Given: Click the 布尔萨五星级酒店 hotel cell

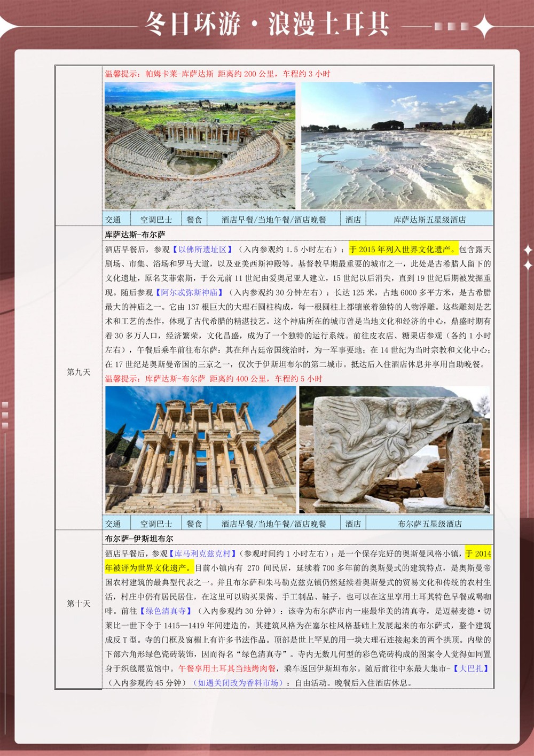Looking at the screenshot, I should click(429, 524).
